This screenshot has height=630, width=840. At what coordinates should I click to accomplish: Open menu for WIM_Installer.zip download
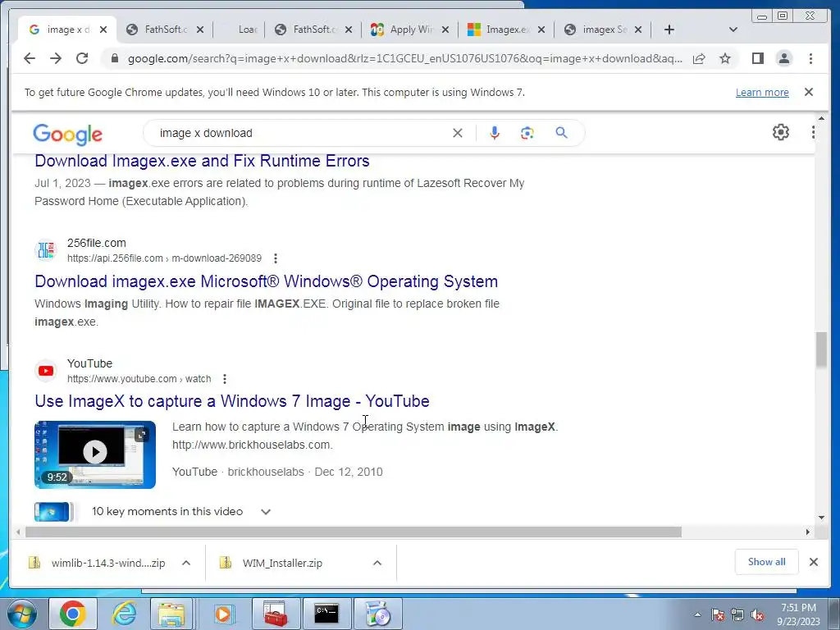(x=377, y=563)
